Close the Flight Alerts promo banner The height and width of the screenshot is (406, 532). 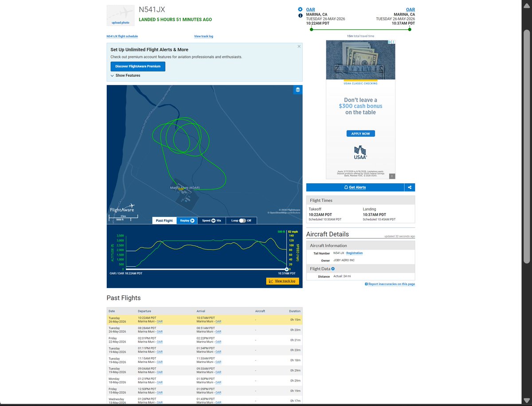tap(299, 46)
